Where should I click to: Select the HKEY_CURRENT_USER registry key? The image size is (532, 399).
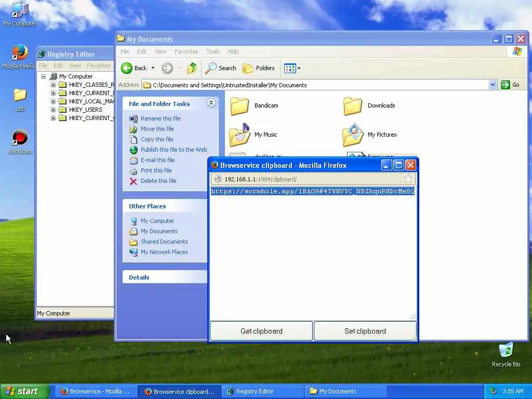91,93
